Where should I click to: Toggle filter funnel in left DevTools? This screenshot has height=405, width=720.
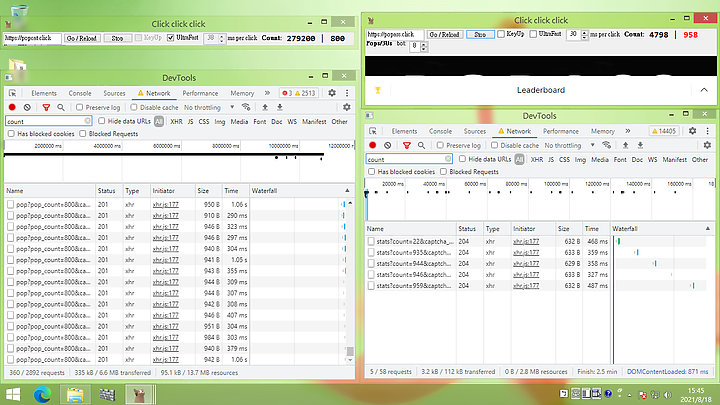coord(46,107)
